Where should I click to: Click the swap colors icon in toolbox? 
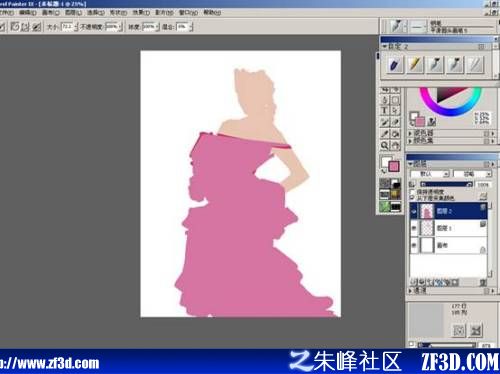click(384, 171)
